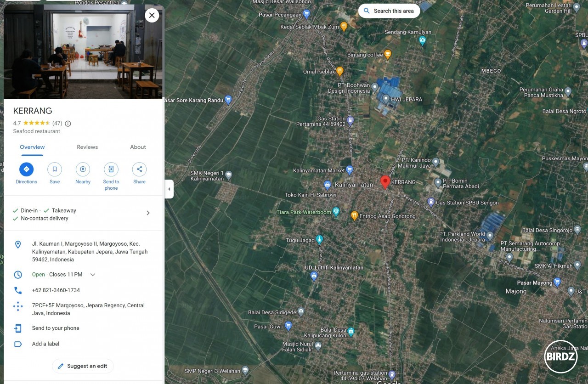Collapse the side panel with the arrow handle
588x384 pixels.
[169, 189]
